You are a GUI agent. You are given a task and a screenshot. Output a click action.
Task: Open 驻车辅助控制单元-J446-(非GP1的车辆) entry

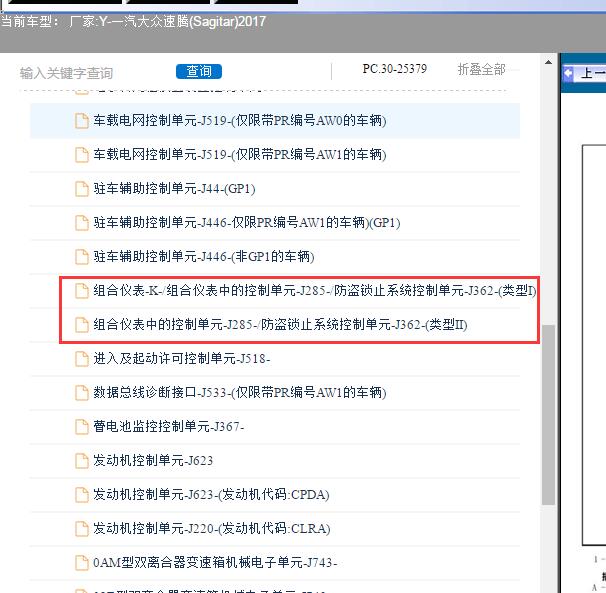(x=204, y=257)
